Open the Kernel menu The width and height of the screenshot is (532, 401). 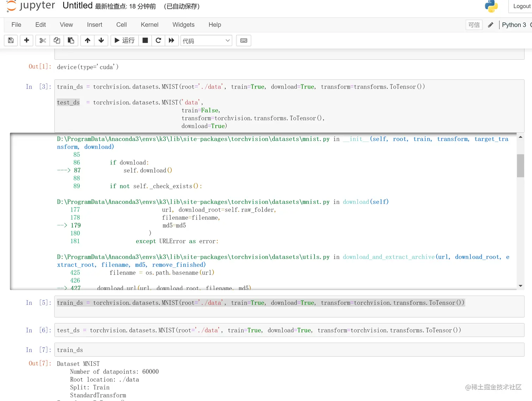(x=150, y=25)
